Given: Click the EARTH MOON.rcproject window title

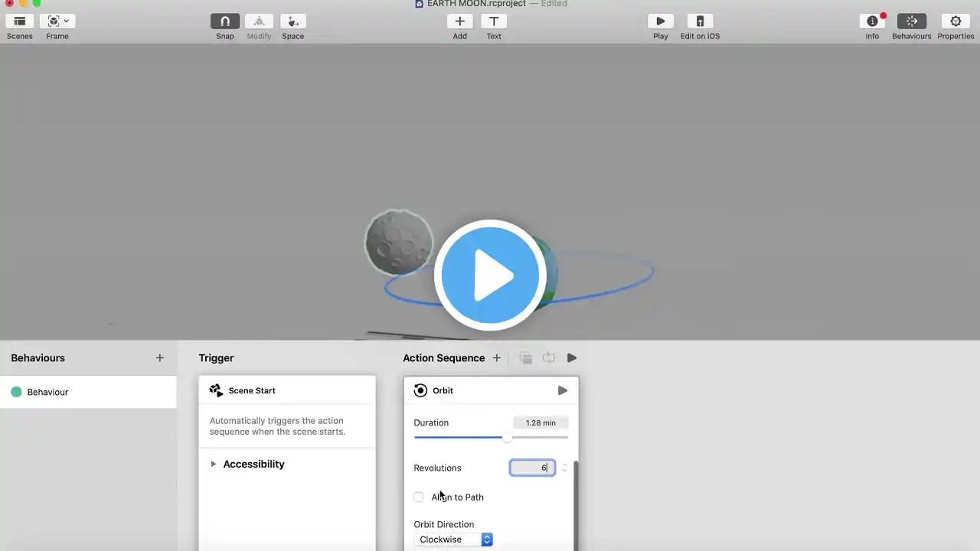Looking at the screenshot, I should 476,4.
